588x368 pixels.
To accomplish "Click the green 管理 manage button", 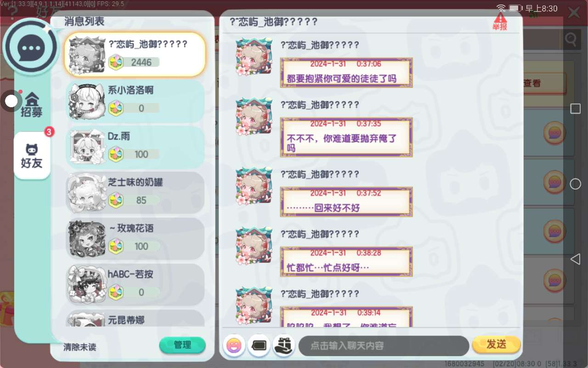I will [x=182, y=345].
